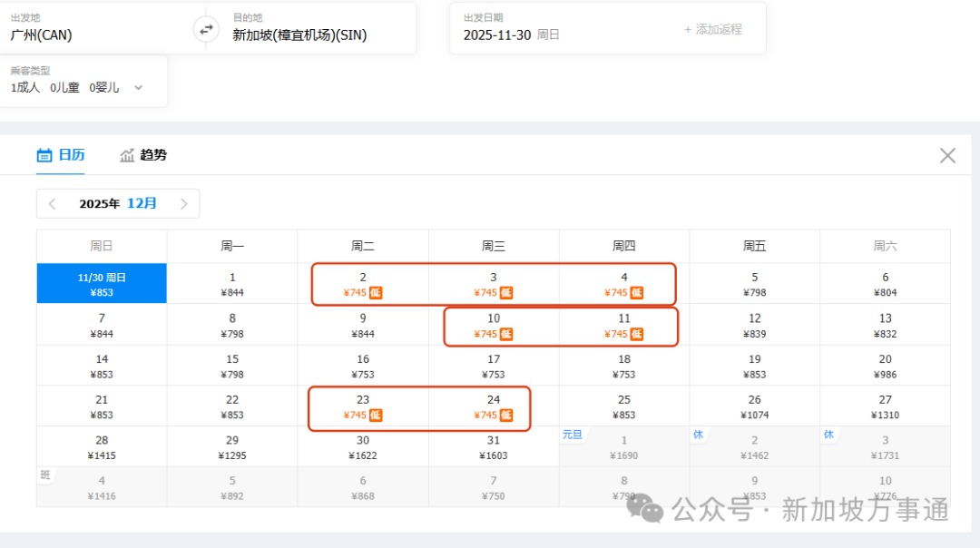Click 添加返程 to add return trip
The height and width of the screenshot is (548, 980).
tap(712, 29)
